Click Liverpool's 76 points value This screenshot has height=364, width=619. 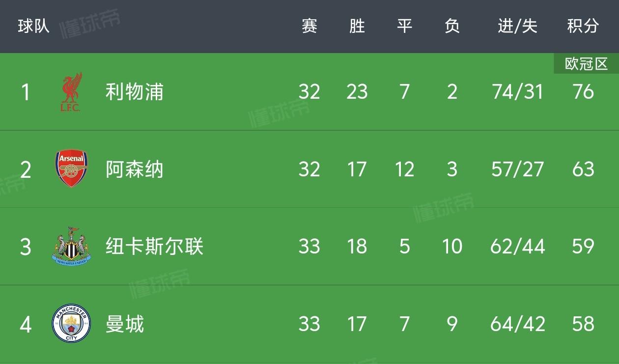click(x=583, y=92)
